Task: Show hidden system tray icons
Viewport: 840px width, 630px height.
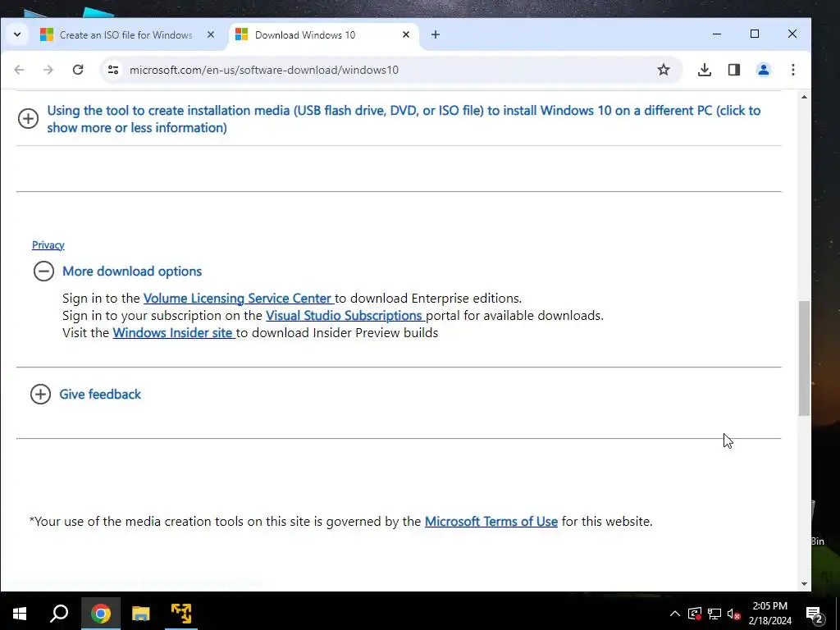Action: click(675, 614)
